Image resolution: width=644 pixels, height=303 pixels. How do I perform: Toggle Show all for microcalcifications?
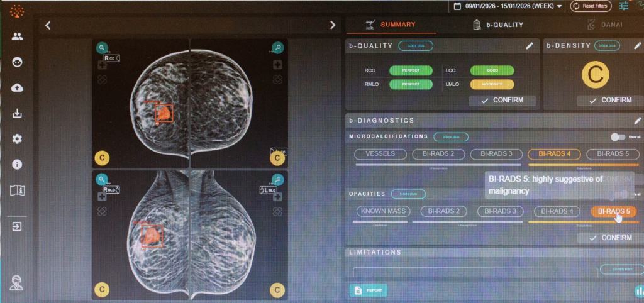(618, 136)
